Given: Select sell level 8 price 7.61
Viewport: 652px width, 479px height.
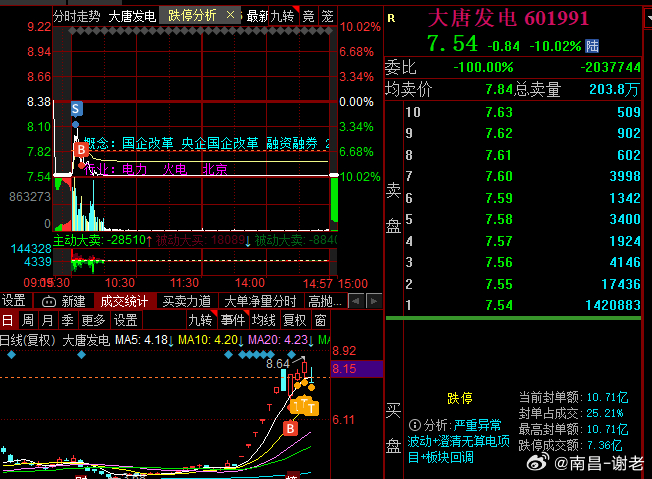Looking at the screenshot, I should [x=499, y=155].
